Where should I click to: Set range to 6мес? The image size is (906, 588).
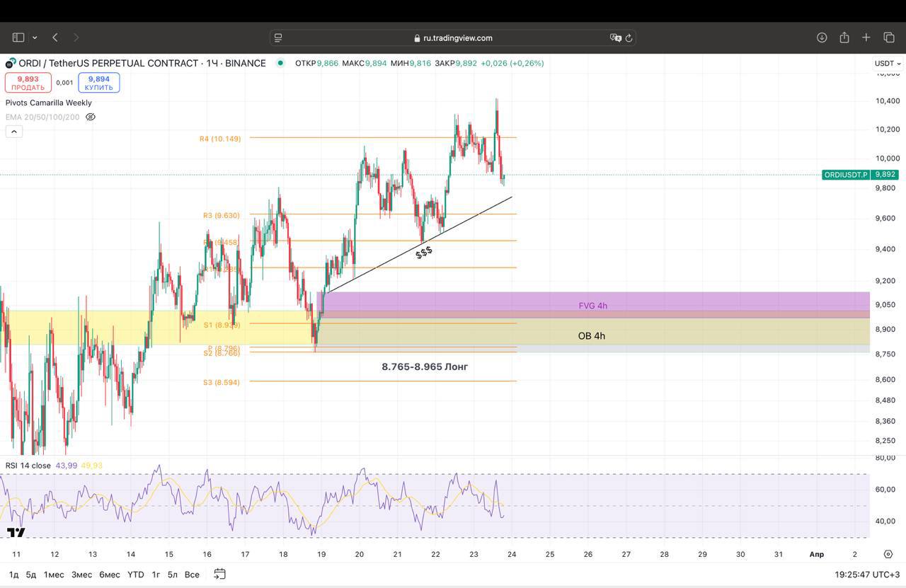109,575
